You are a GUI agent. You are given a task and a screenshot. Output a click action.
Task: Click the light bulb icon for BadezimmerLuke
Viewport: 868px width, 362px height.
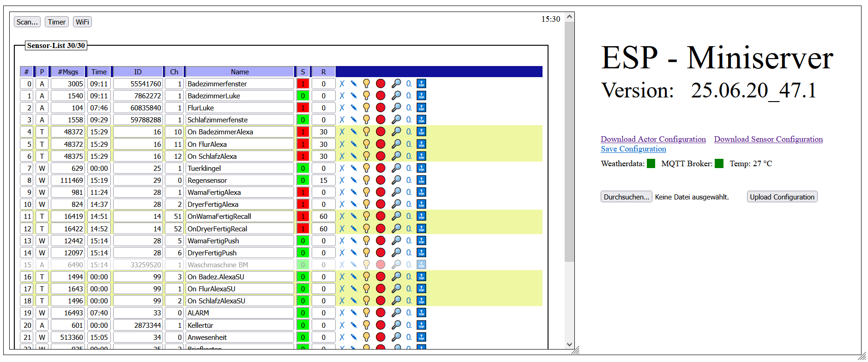[x=366, y=96]
